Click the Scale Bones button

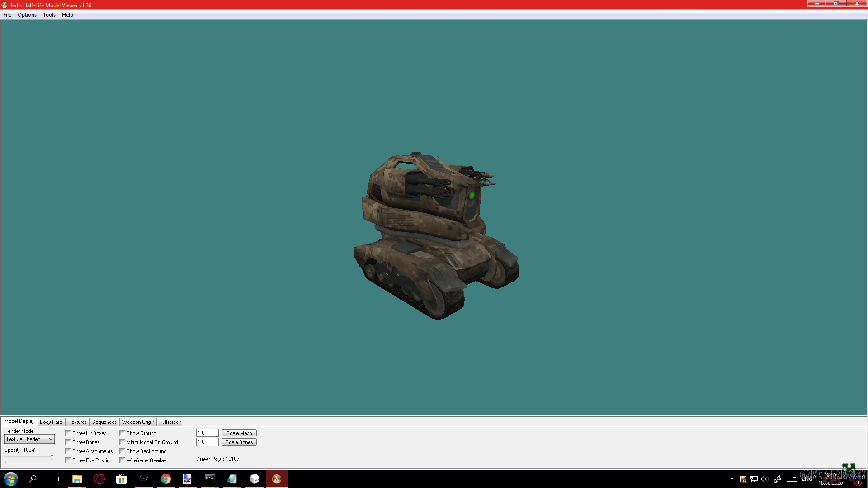point(239,442)
